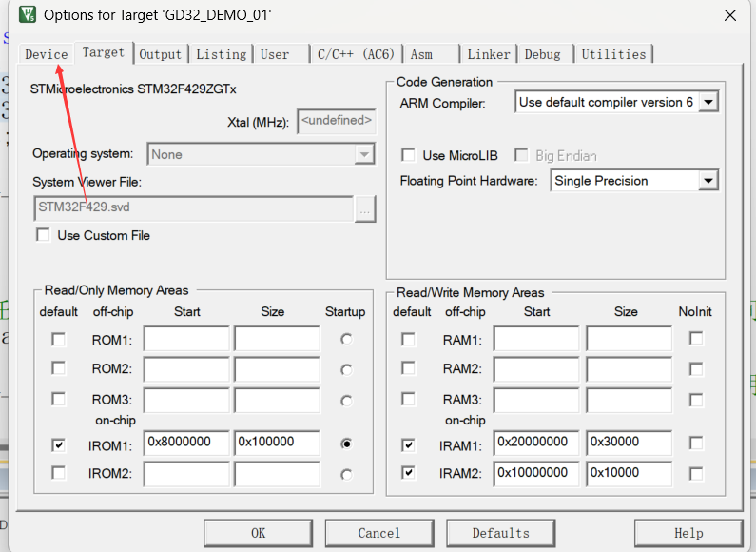
Task: Restore settings with Defaults button
Action: coord(500,533)
